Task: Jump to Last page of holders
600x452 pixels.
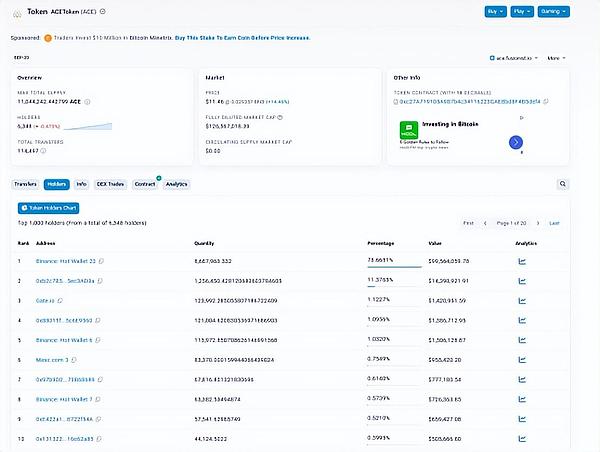Action: 555,223
